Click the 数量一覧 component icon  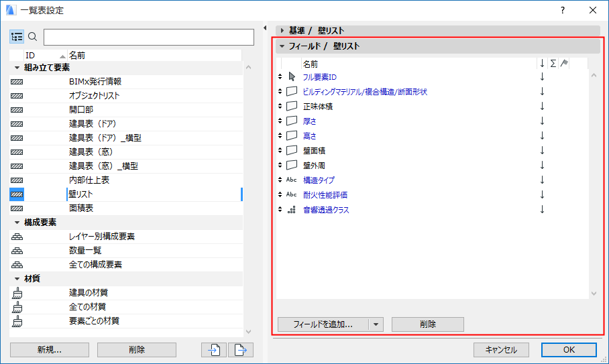click(x=17, y=251)
